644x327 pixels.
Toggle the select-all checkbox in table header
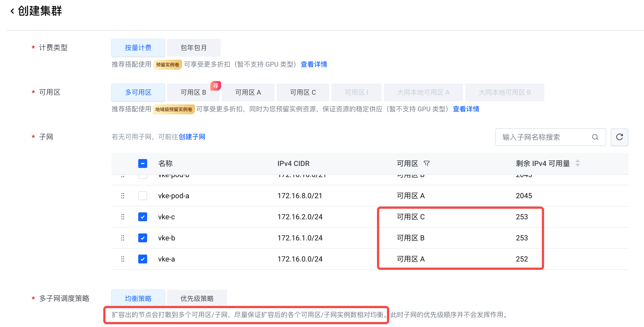pos(143,163)
